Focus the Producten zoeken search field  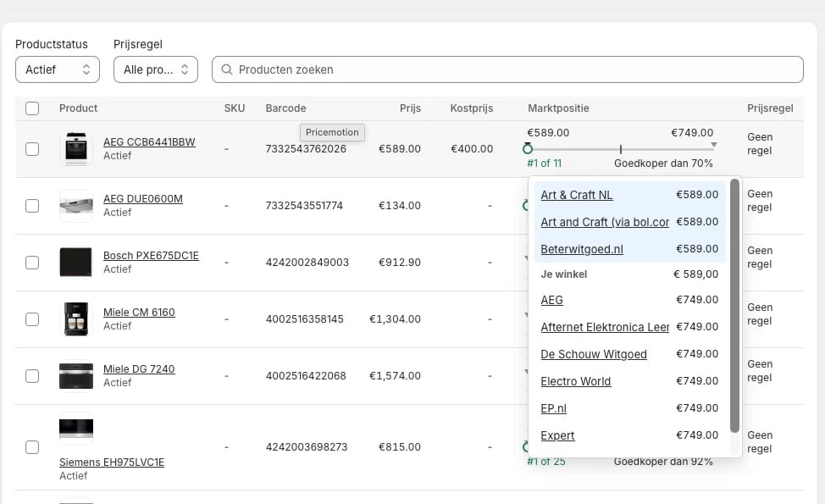point(507,69)
